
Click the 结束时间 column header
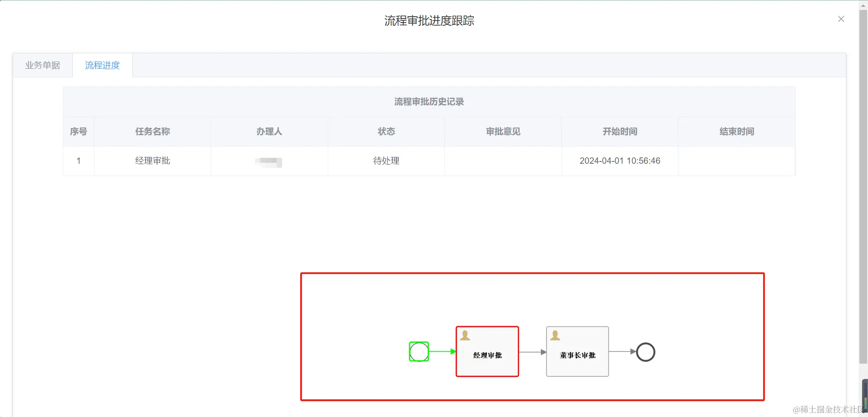737,132
